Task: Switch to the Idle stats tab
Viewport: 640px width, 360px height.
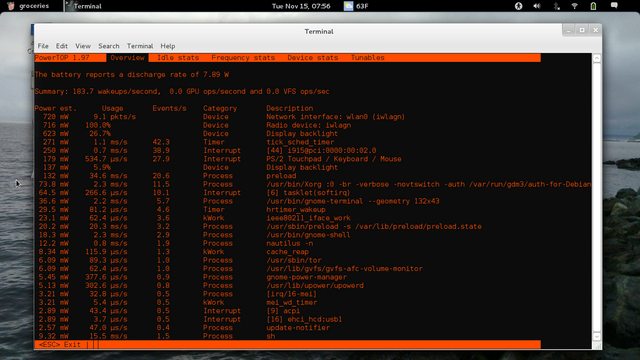Action: (178, 58)
